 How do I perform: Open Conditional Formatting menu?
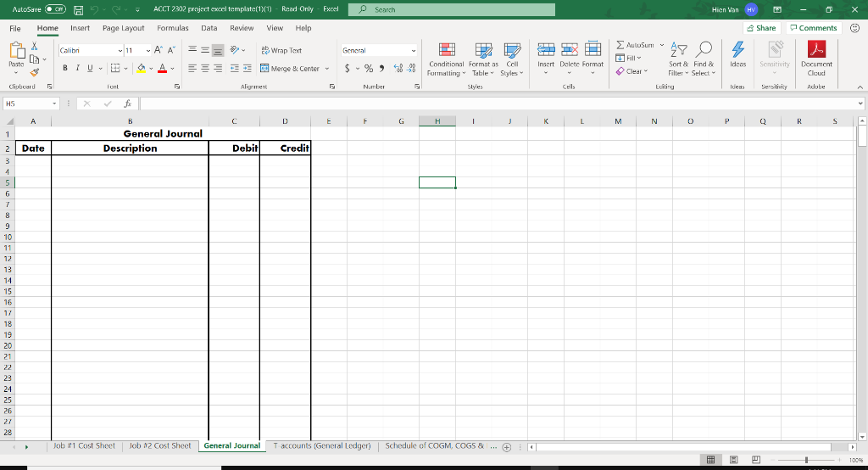pyautogui.click(x=447, y=59)
